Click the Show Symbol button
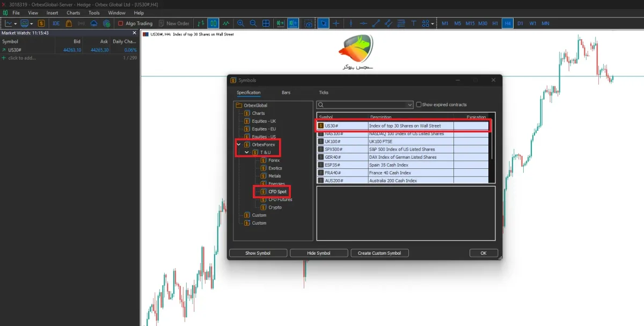The width and height of the screenshot is (644, 326). point(258,253)
